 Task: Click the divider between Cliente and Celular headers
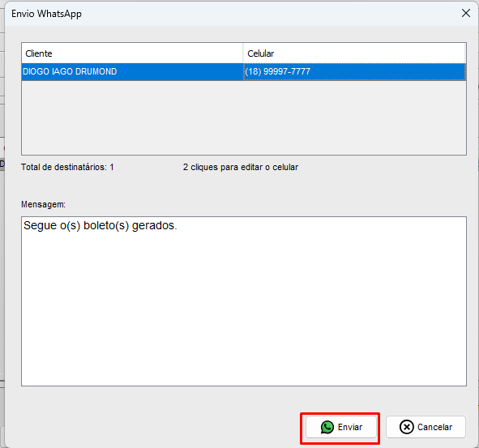[x=243, y=53]
